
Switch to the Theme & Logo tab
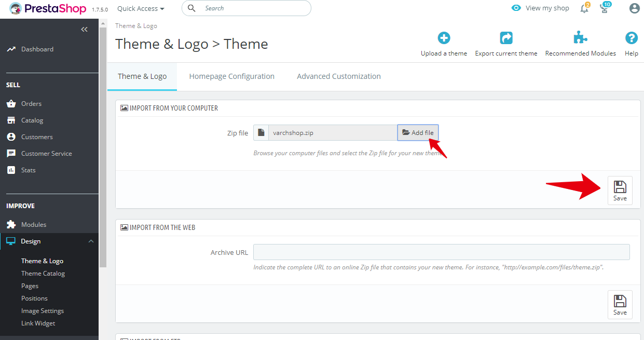pos(142,76)
